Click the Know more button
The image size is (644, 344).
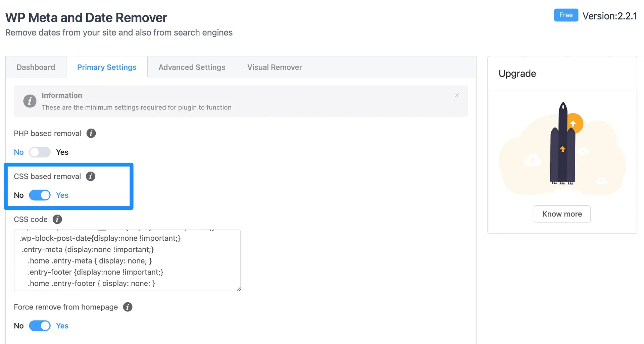point(562,214)
